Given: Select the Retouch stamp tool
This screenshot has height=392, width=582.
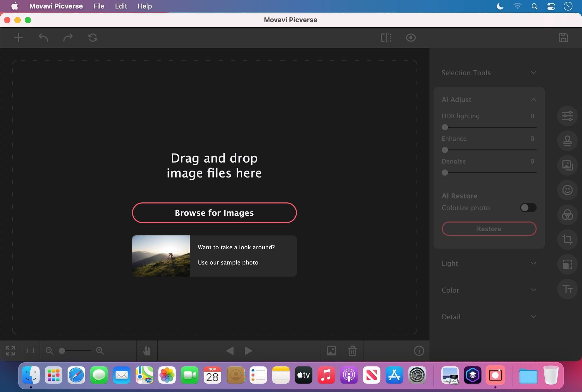Looking at the screenshot, I should tap(568, 140).
